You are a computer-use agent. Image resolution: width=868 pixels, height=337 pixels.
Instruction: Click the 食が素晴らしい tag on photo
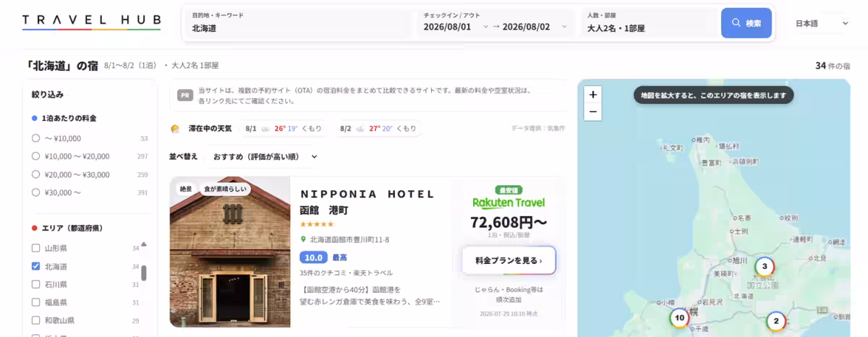coord(224,189)
